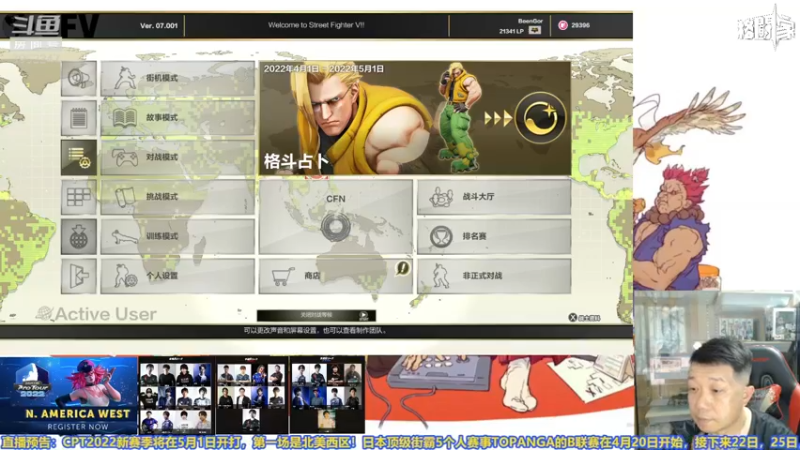This screenshot has height=450, width=800.
Task: Click the shopping cart icon
Action: coord(283,276)
